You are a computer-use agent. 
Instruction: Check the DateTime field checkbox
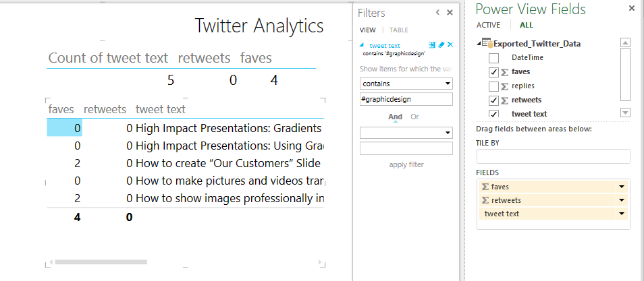493,58
